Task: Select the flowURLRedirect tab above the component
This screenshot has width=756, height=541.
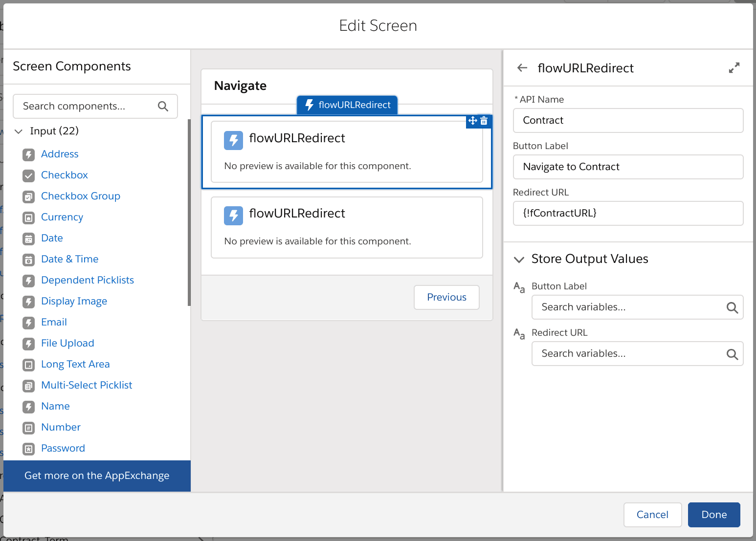Action: pos(347,105)
